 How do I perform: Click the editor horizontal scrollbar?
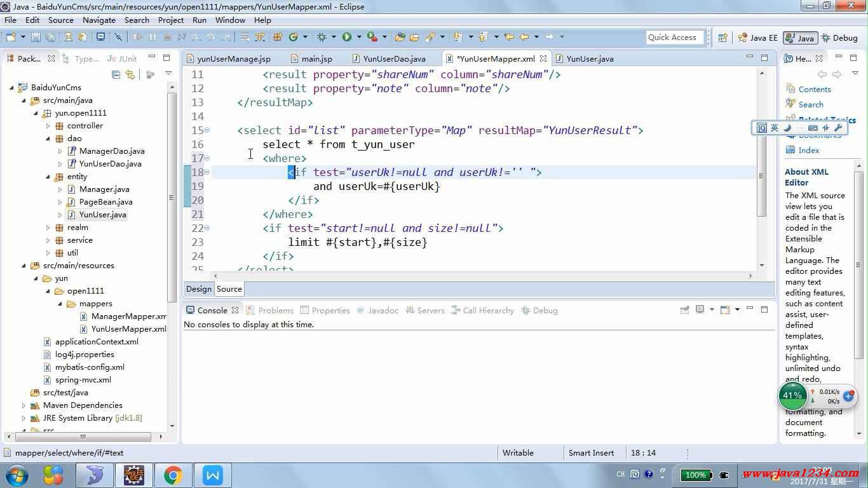483,276
